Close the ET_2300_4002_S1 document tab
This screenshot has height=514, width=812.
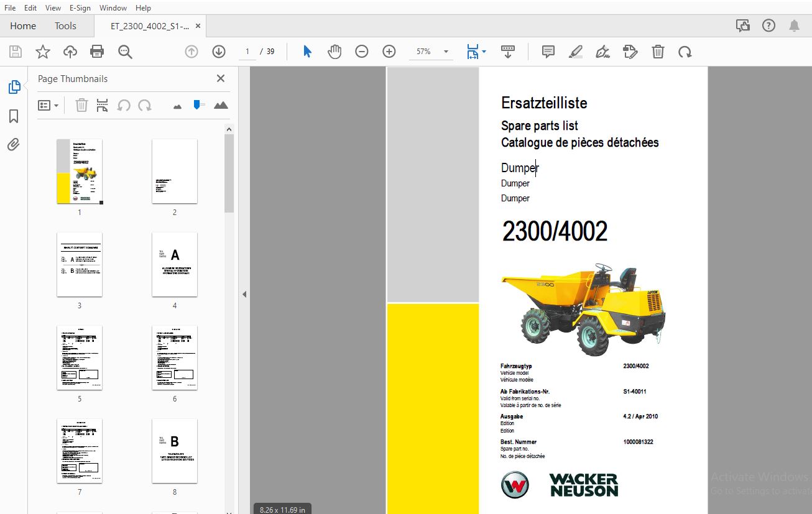click(x=198, y=26)
